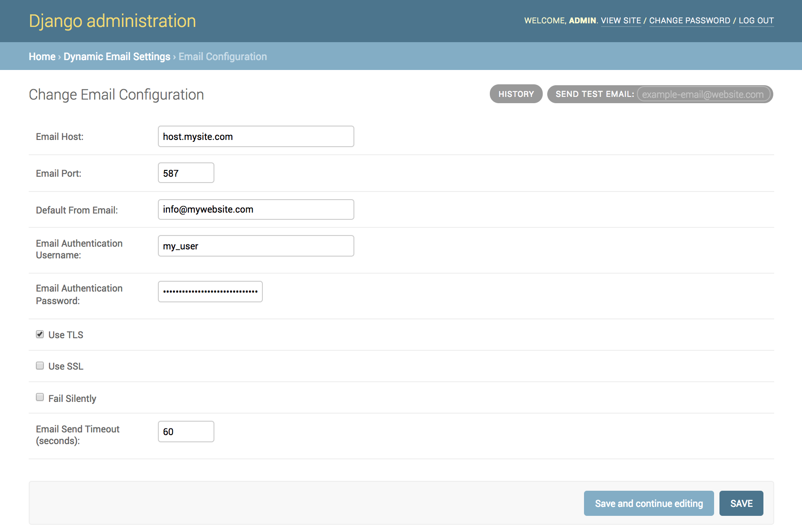This screenshot has height=532, width=802.
Task: Click the Default From Email field
Action: click(x=256, y=209)
